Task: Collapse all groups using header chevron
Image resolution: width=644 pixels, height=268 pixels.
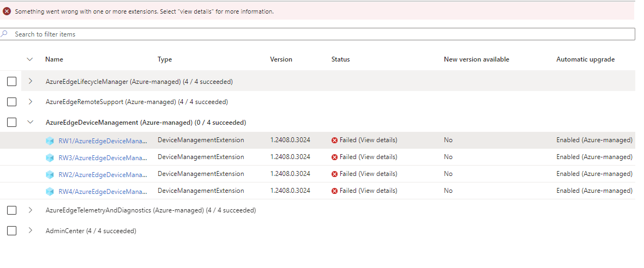Action: point(29,59)
